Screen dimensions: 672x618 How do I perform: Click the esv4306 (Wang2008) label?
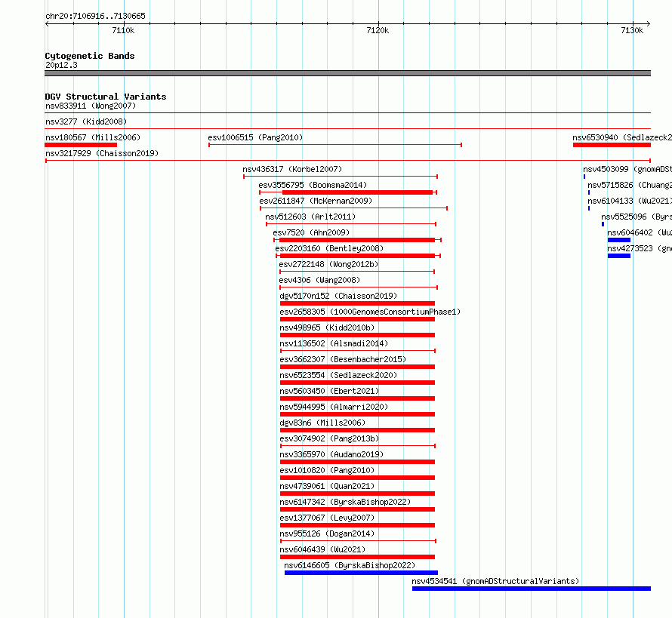point(319,280)
